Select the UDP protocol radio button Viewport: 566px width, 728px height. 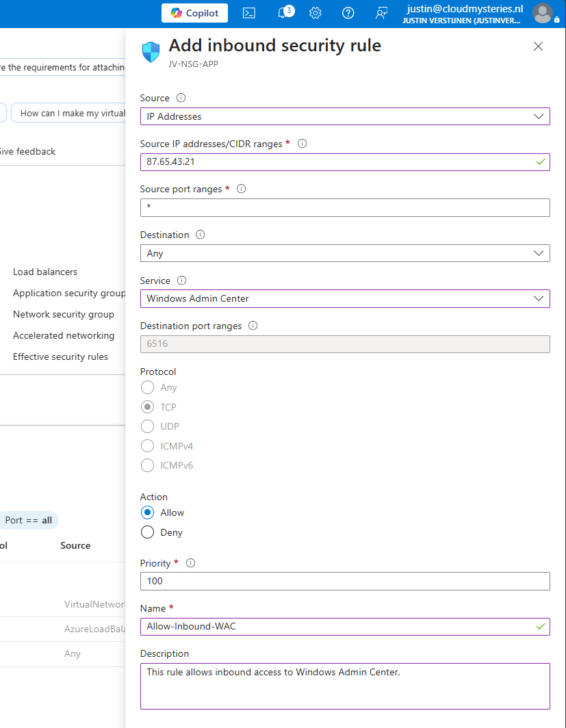(147, 426)
